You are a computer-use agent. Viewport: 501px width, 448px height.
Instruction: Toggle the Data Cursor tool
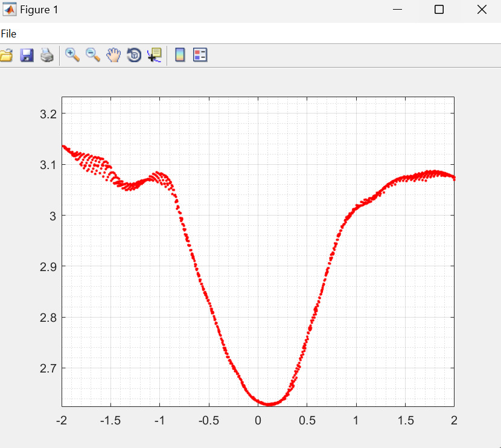[x=154, y=56]
